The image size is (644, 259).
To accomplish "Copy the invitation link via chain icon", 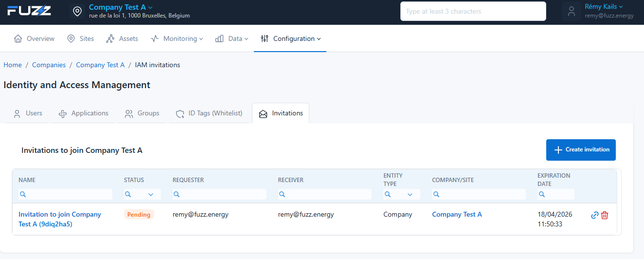I will coord(594,215).
